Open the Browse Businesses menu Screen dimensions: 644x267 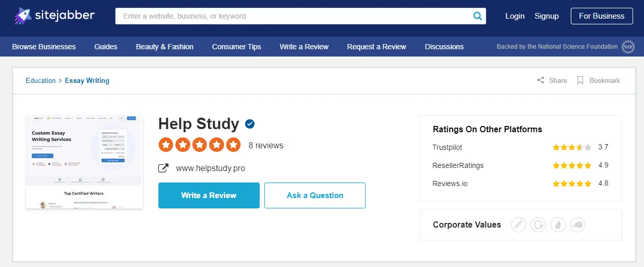tap(44, 47)
